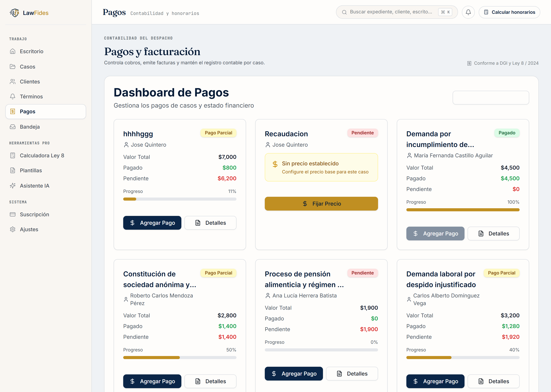Click the Plantillas document icon

click(13, 170)
